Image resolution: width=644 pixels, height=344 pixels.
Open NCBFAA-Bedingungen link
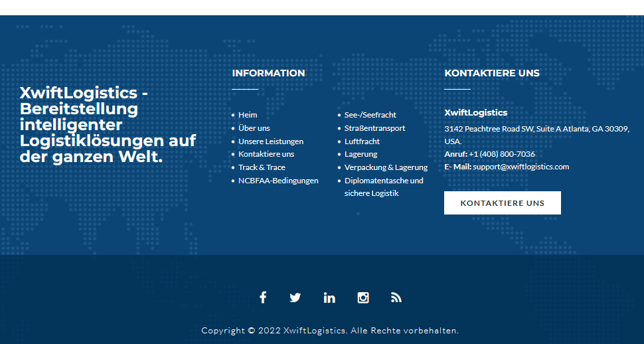[278, 181]
